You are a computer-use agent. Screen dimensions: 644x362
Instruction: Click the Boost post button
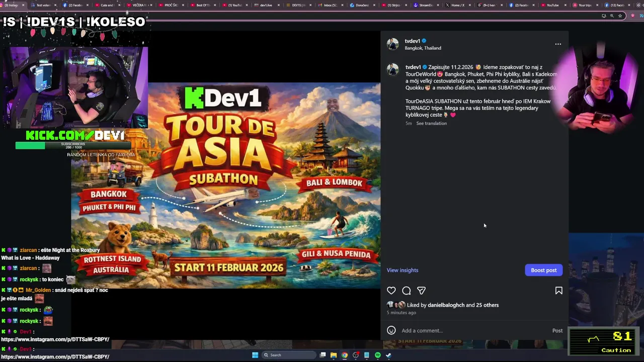click(x=544, y=270)
